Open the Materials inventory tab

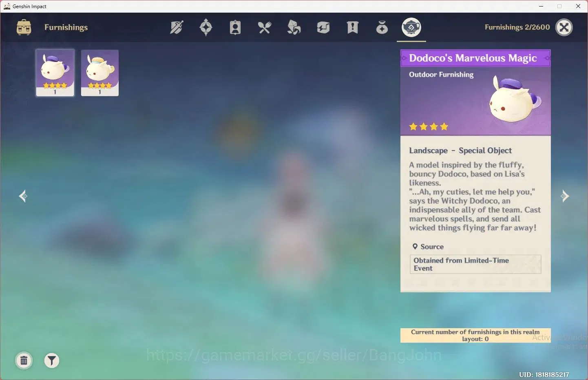tap(294, 27)
